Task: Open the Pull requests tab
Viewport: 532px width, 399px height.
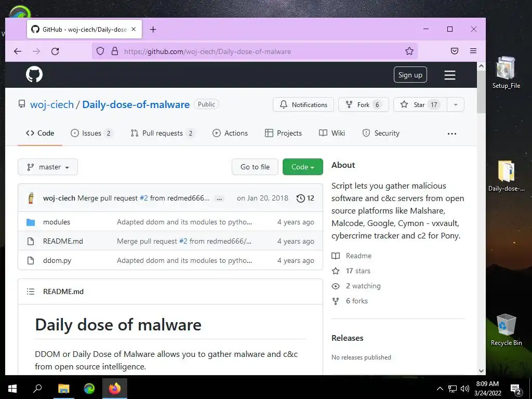Action: pyautogui.click(x=163, y=134)
